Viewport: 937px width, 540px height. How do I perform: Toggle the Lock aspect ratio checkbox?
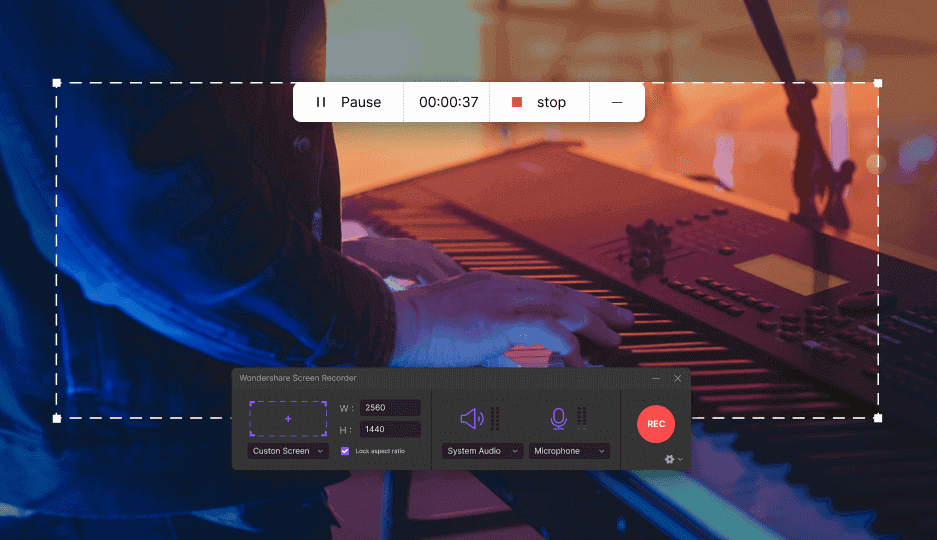pyautogui.click(x=345, y=451)
